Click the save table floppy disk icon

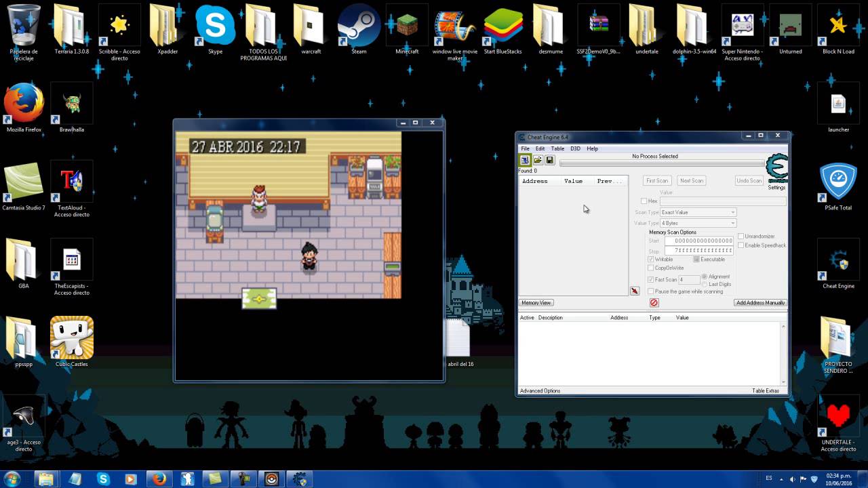(x=550, y=161)
